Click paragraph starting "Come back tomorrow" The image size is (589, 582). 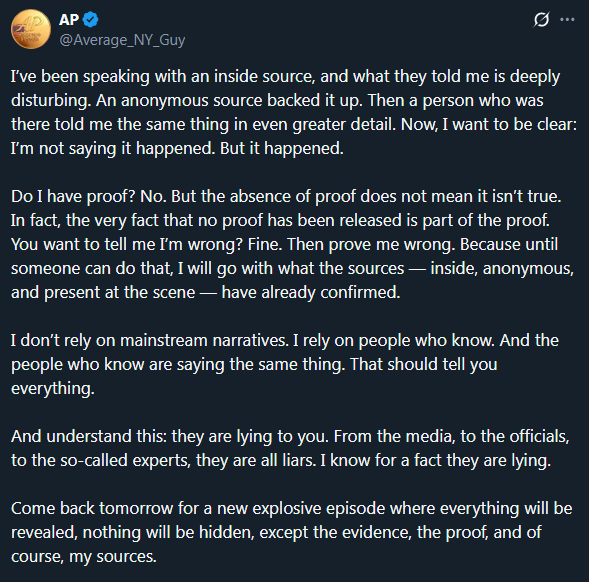pos(291,532)
